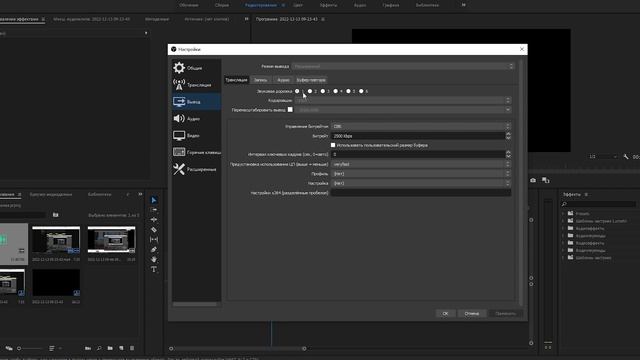The height and width of the screenshot is (360, 640).
Task: Enable the Перемасштабировать вывод checkbox
Action: click(290, 109)
